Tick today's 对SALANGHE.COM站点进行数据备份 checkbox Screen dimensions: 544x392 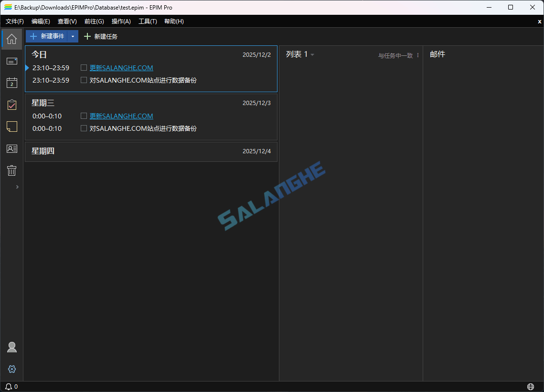pos(84,80)
